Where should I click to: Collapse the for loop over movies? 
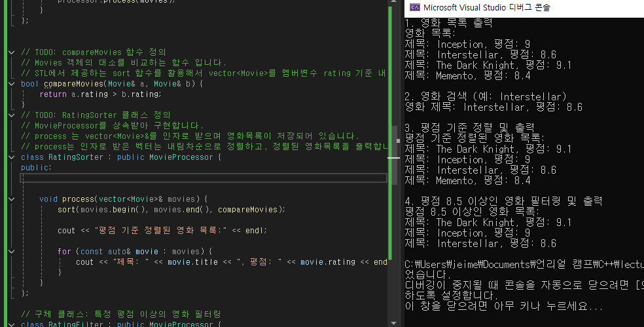tap(12, 252)
